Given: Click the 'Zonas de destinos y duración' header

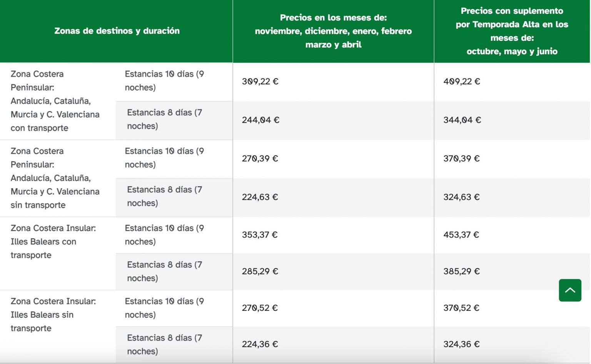Looking at the screenshot, I should pos(117,31).
